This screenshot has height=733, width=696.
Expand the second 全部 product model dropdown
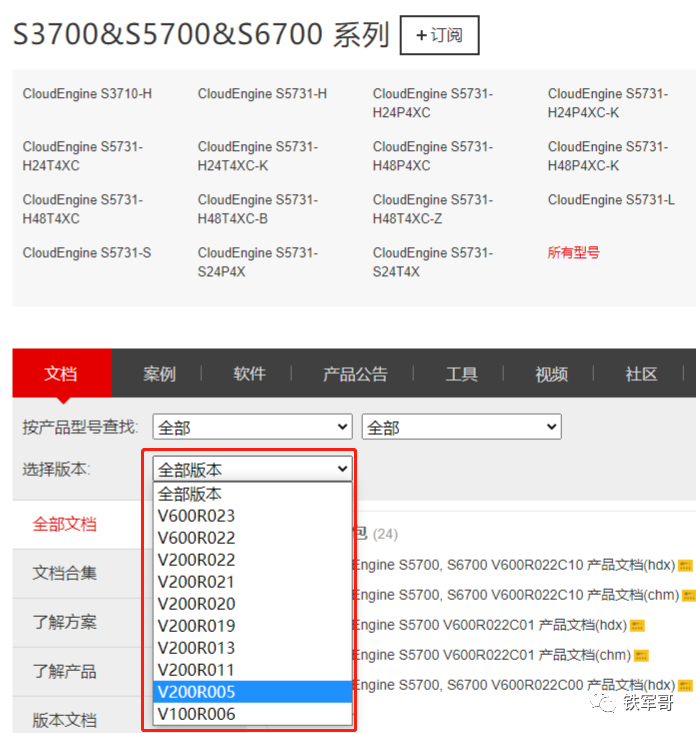460,427
